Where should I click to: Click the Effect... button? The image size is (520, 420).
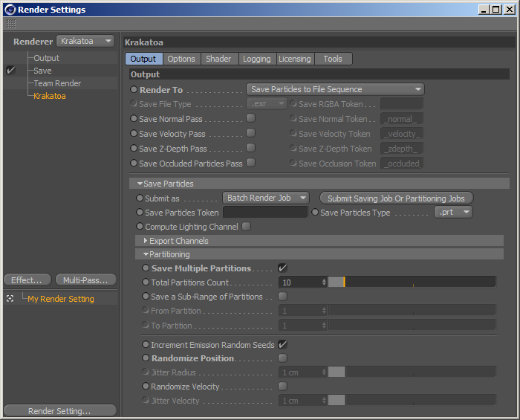coord(27,280)
